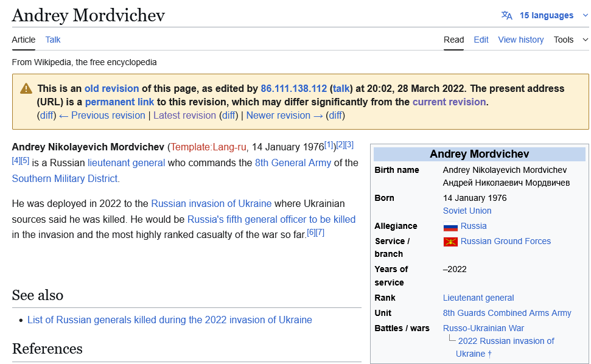Go to the current revision link
The width and height of the screenshot is (591, 364).
pos(449,102)
